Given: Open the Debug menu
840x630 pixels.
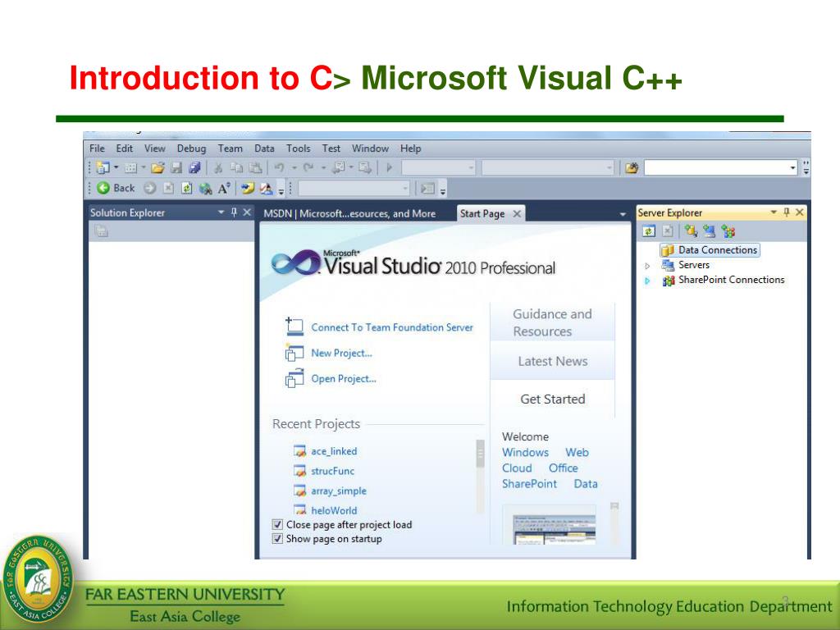Looking at the screenshot, I should (191, 148).
